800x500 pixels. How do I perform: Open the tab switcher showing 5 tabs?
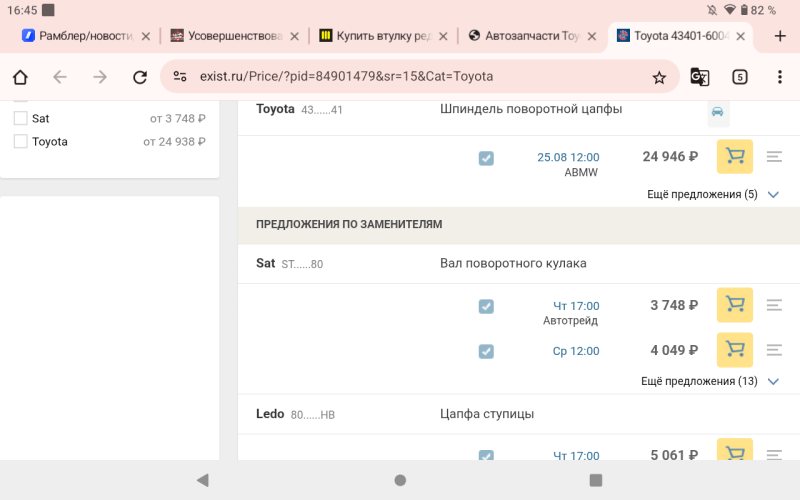click(740, 77)
